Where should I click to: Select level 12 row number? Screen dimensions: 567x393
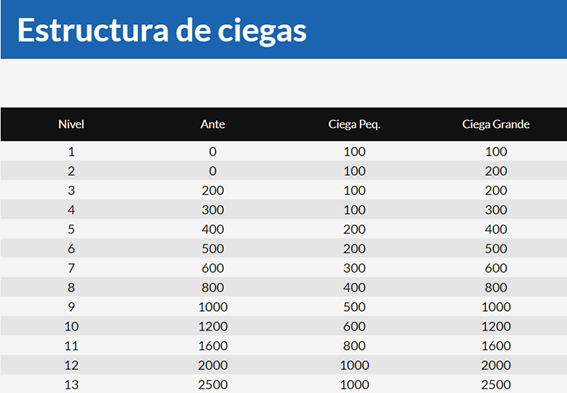[71, 366]
